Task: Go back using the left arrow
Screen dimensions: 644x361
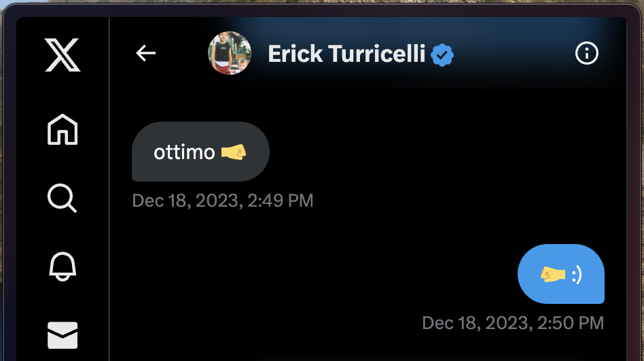Action: 146,53
